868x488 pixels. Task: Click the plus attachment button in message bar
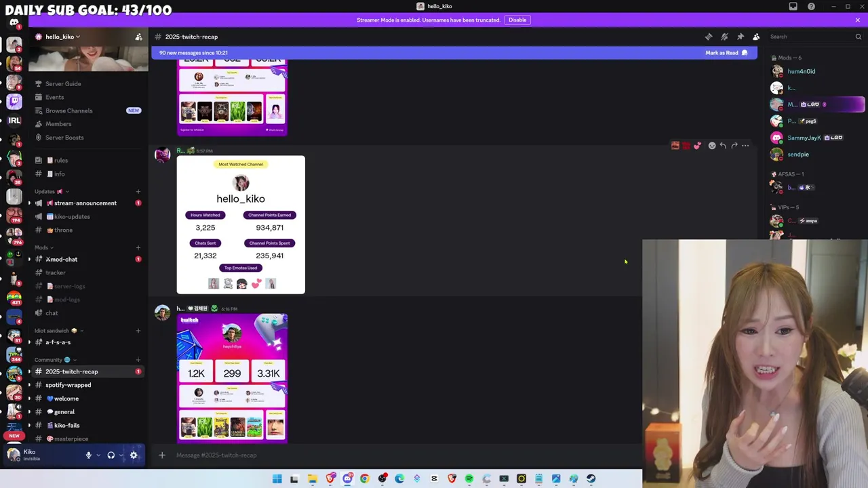pyautogui.click(x=162, y=455)
